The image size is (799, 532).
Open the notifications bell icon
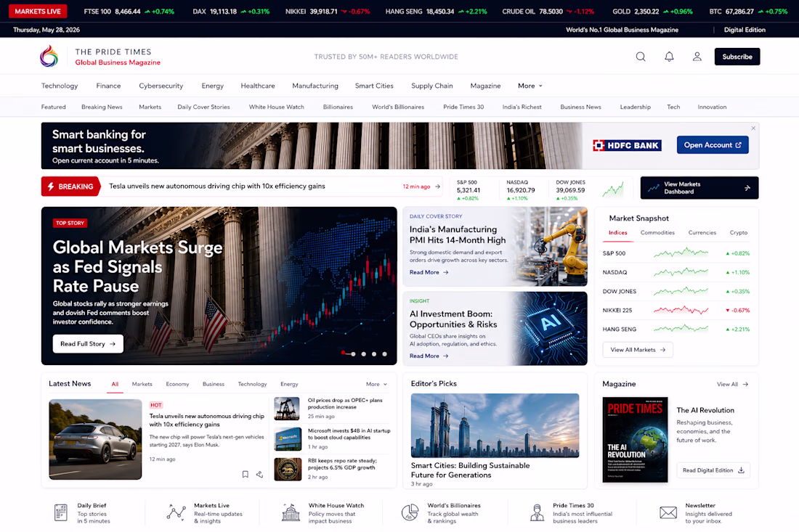[669, 57]
